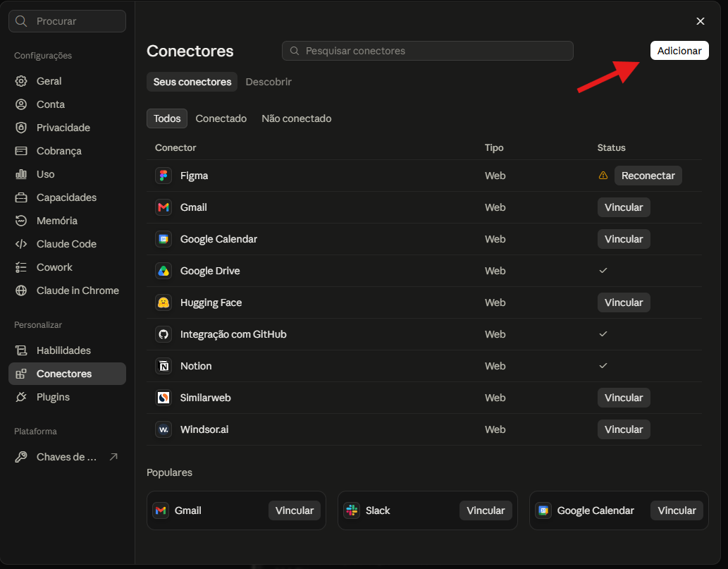Click the Conector column header
This screenshot has width=728, height=569.
click(175, 147)
